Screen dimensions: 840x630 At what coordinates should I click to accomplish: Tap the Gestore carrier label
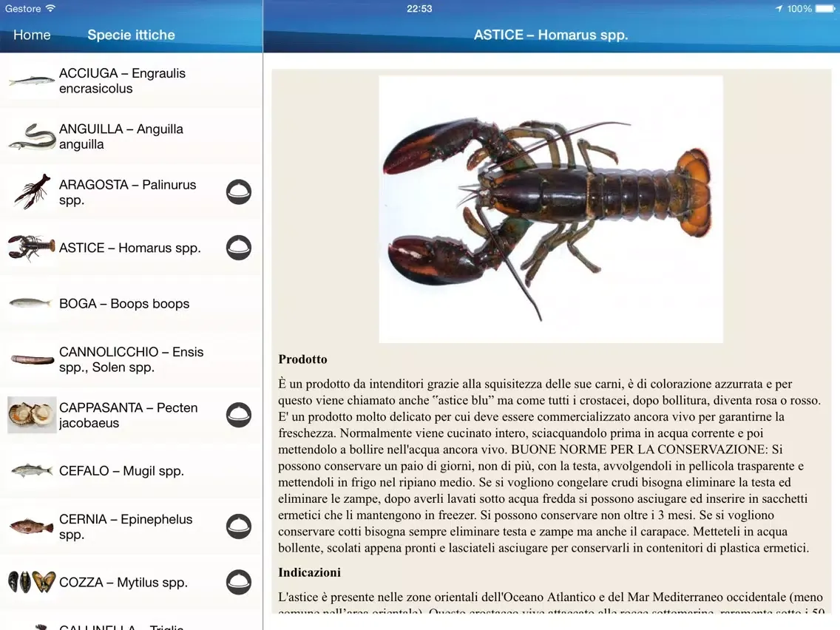click(22, 9)
